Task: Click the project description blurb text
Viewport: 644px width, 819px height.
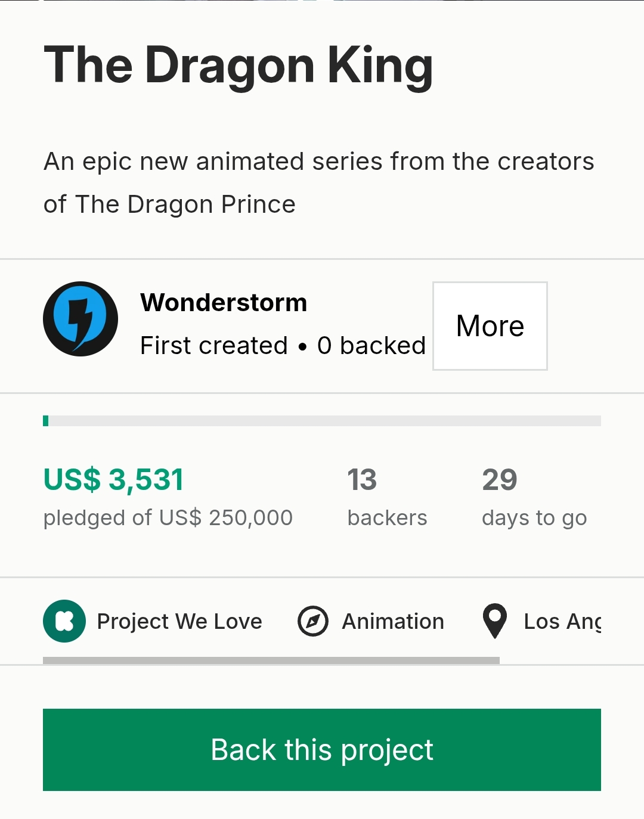Action: point(319,182)
